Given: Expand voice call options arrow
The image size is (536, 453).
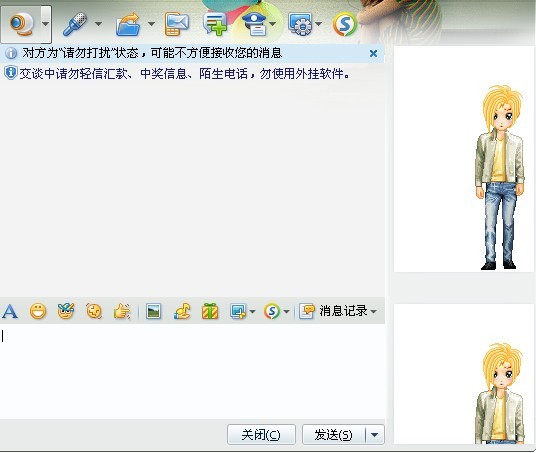Looking at the screenshot, I should (98, 24).
